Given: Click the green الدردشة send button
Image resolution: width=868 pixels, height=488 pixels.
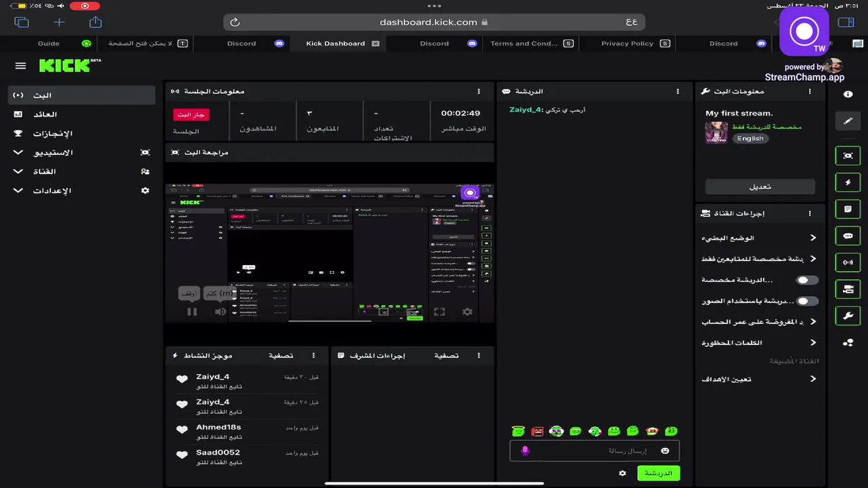Looking at the screenshot, I should point(658,473).
